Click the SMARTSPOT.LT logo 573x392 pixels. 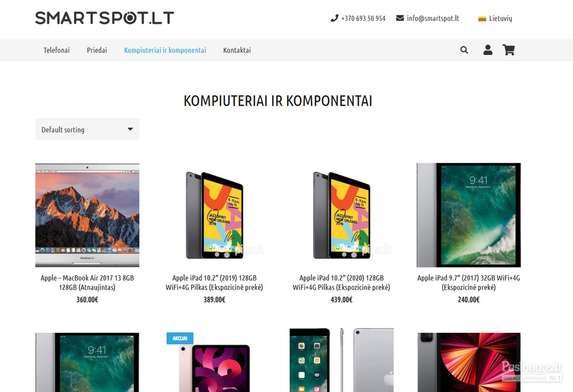[105, 18]
